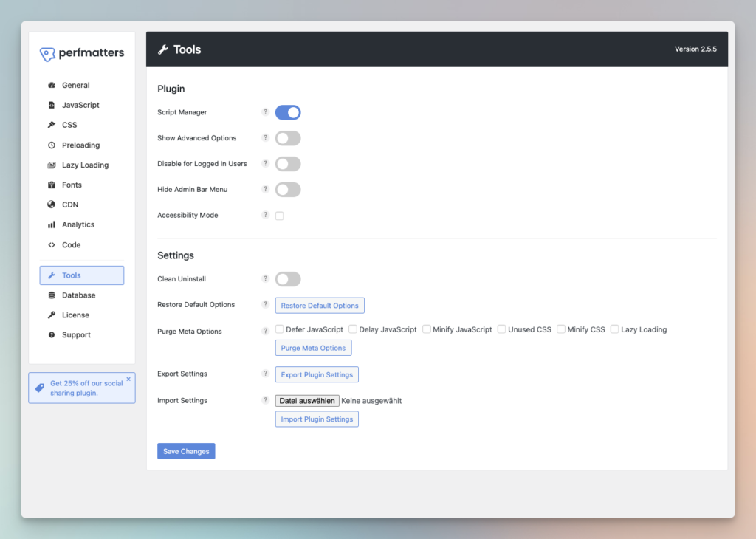Check the Minify CSS checkbox
756x539 pixels.
(561, 329)
